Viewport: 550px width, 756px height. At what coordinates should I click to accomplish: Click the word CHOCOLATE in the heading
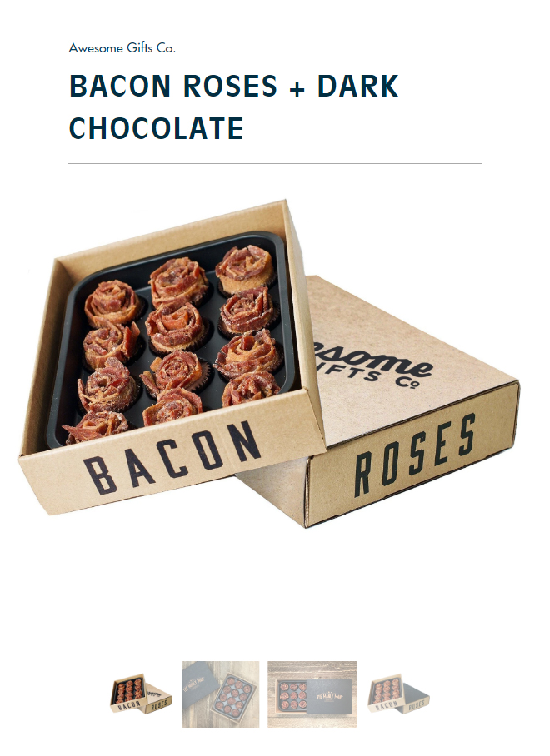coord(157,127)
